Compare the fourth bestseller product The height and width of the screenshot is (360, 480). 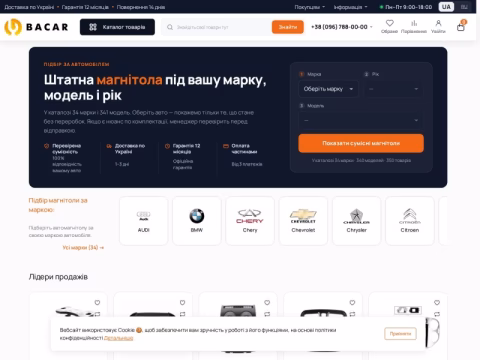pos(352,314)
